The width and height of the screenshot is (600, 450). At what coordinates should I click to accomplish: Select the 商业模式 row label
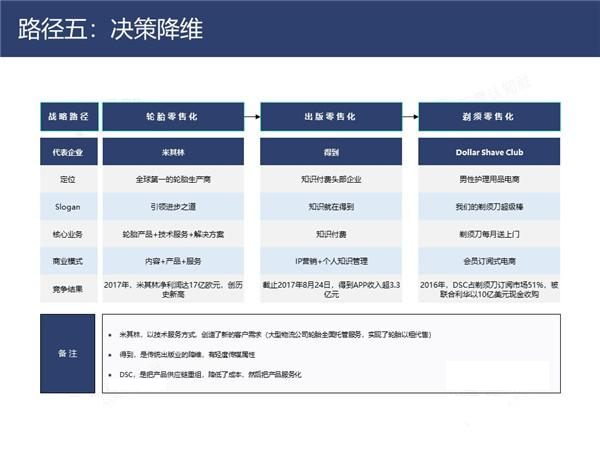67,260
